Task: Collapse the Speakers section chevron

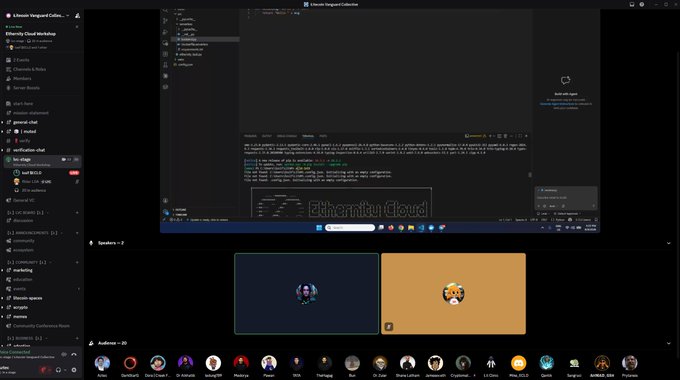Action: click(669, 243)
